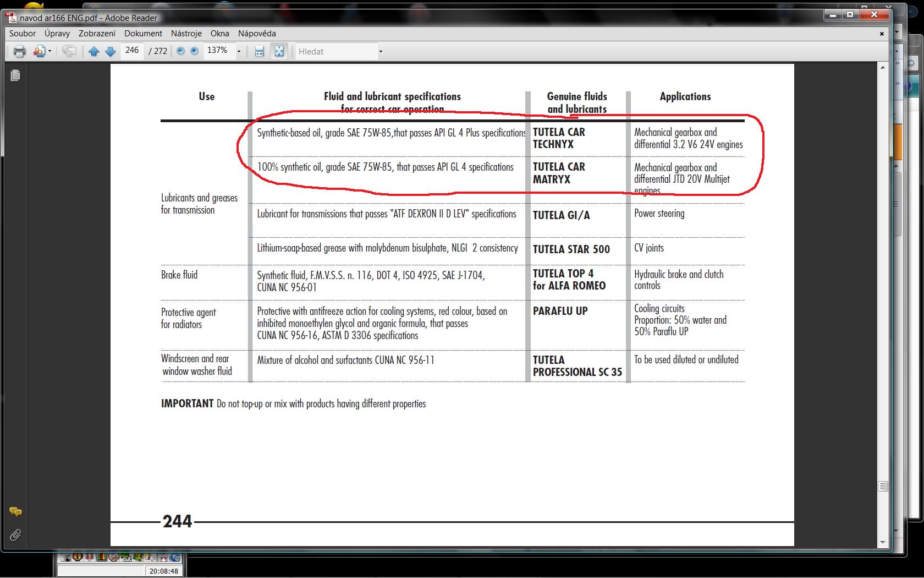Expand the zoom percentage dropdown
924x578 pixels.
(x=239, y=52)
